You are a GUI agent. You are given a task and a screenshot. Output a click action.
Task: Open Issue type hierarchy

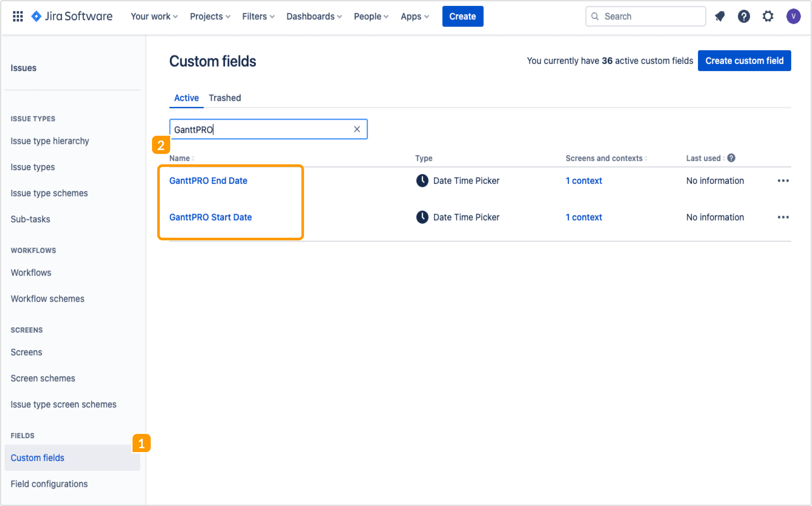coord(50,141)
